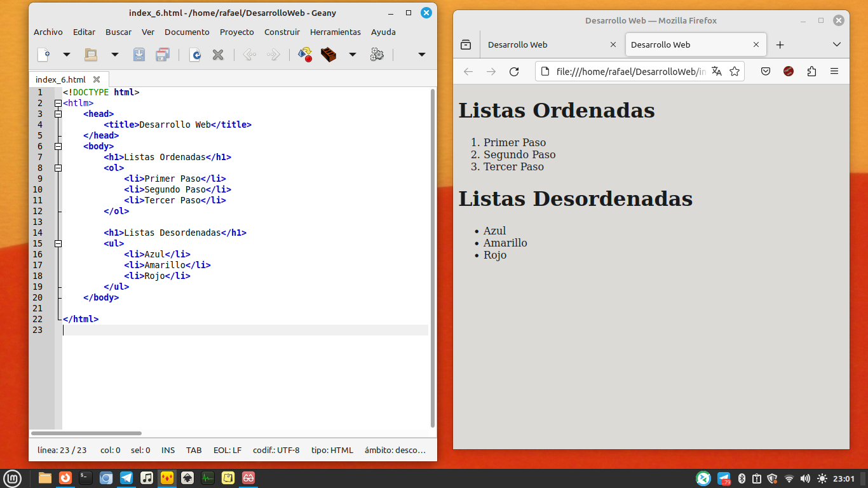The height and width of the screenshot is (488, 868).
Task: Close the current file with the toolbar X icon
Action: click(x=218, y=55)
